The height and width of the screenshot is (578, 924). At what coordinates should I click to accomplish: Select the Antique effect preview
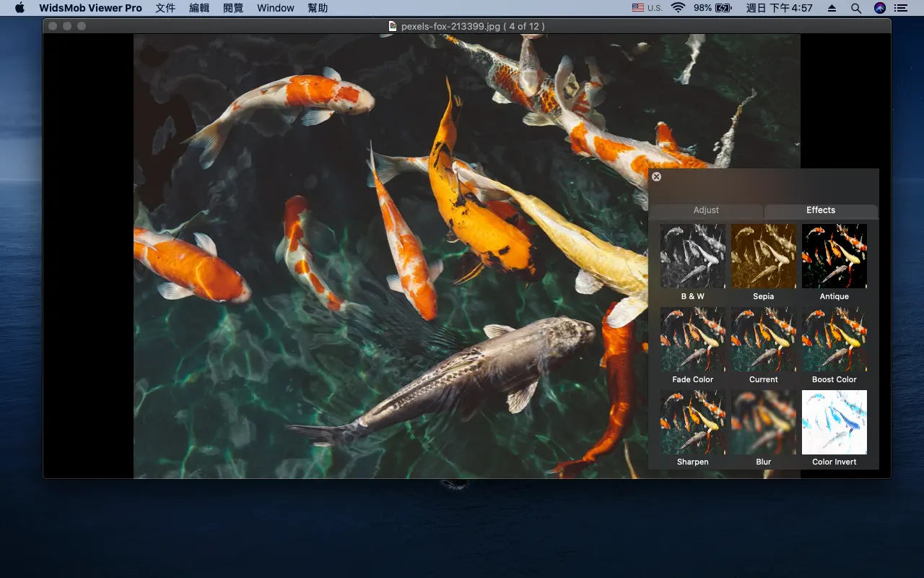tap(834, 256)
